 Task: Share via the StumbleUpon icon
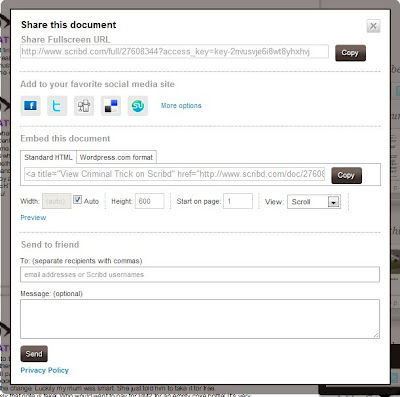pos(138,106)
